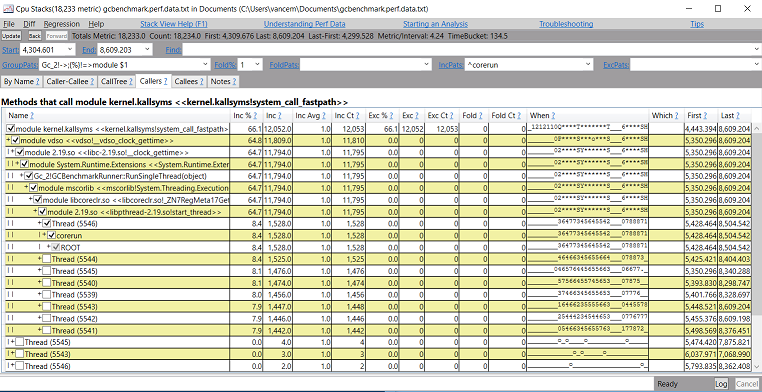Uncheck the corerun row checkbox
Image resolution: width=762 pixels, height=392 pixels.
point(51,236)
